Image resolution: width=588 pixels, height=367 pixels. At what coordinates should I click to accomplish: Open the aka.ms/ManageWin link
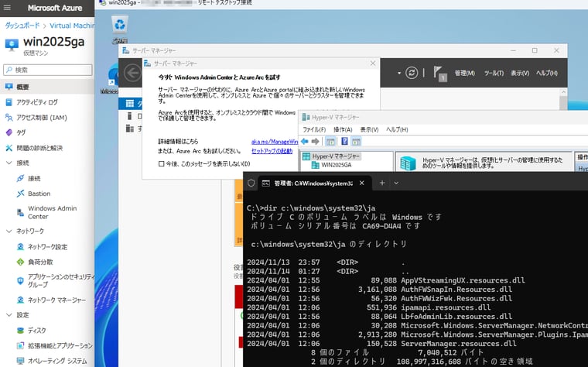275,142
